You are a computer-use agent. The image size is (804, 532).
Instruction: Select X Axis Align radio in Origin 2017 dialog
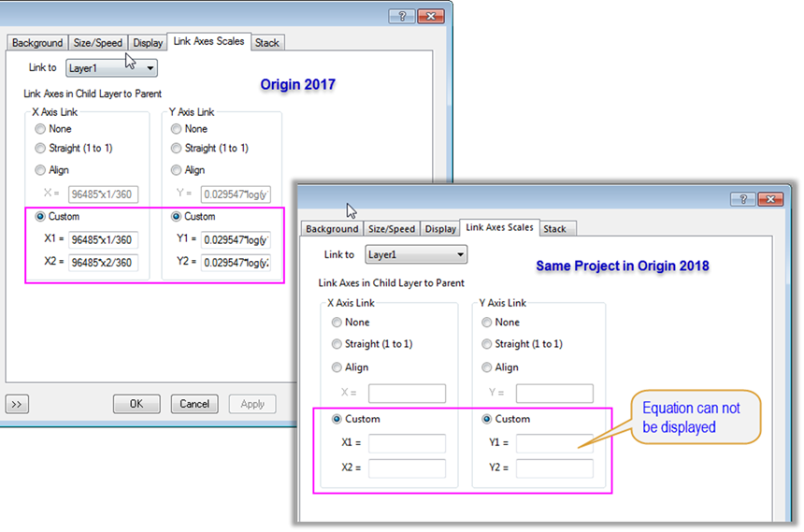click(40, 170)
